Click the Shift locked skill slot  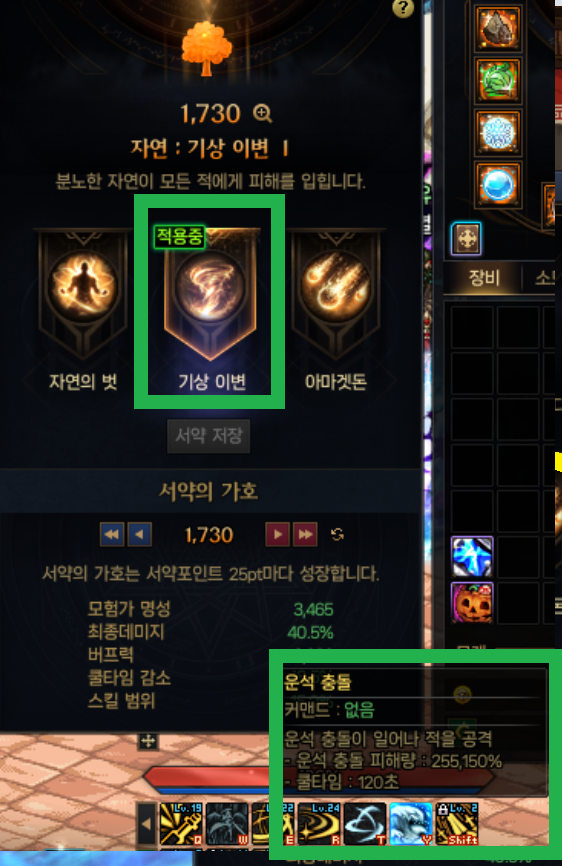click(457, 824)
